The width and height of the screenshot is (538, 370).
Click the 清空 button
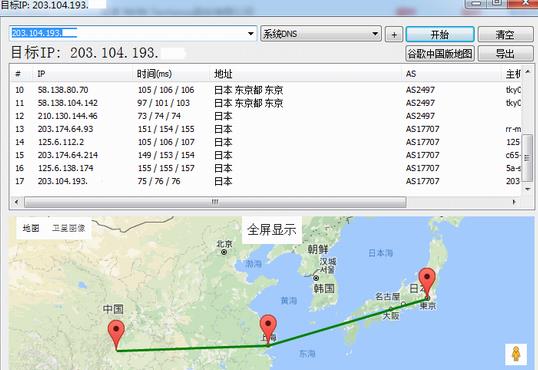[505, 34]
